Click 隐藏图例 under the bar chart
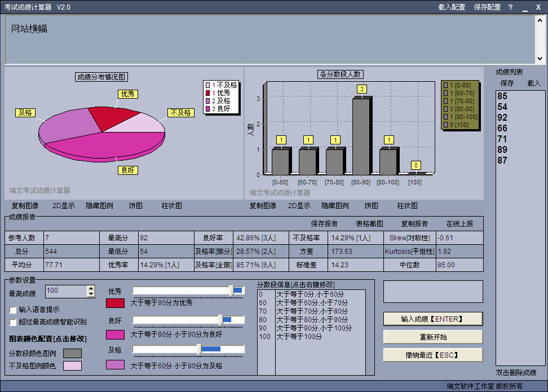The width and height of the screenshot is (548, 392). point(335,206)
